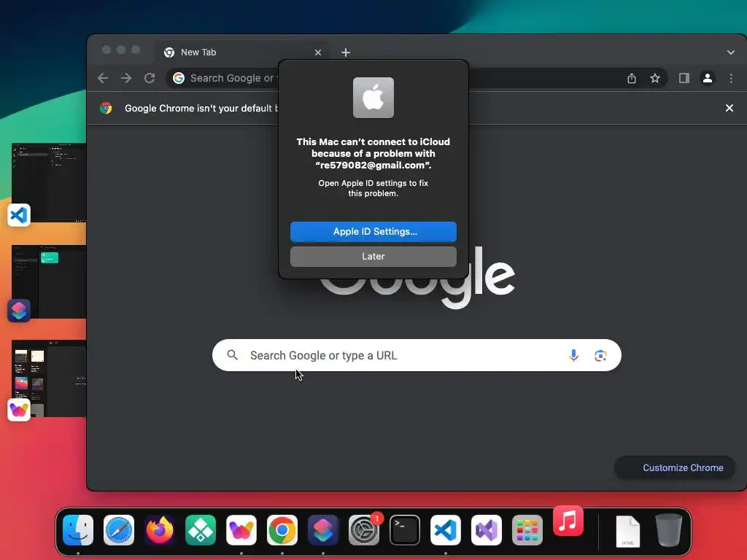747x560 pixels.
Task: Click the Google icon in address bar
Action: [179, 78]
